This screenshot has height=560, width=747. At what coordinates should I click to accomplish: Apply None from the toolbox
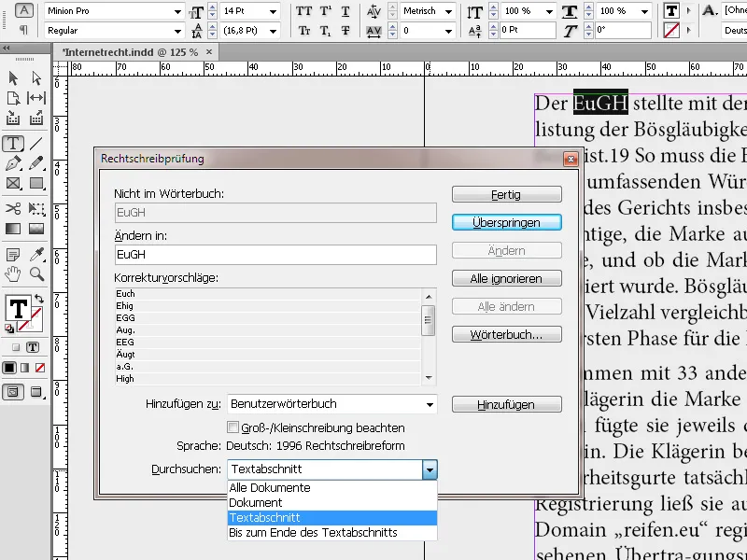click(40, 368)
